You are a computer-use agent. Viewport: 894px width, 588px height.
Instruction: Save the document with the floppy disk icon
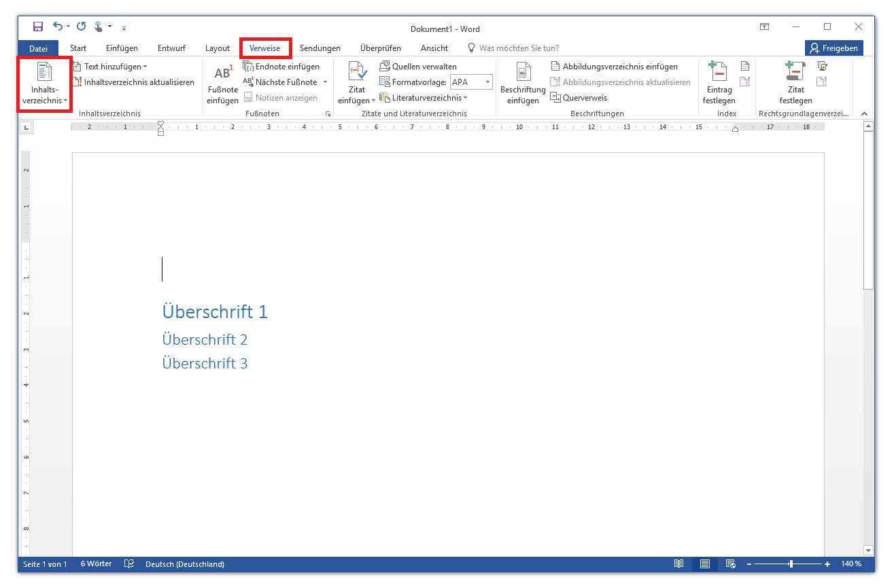(38, 27)
